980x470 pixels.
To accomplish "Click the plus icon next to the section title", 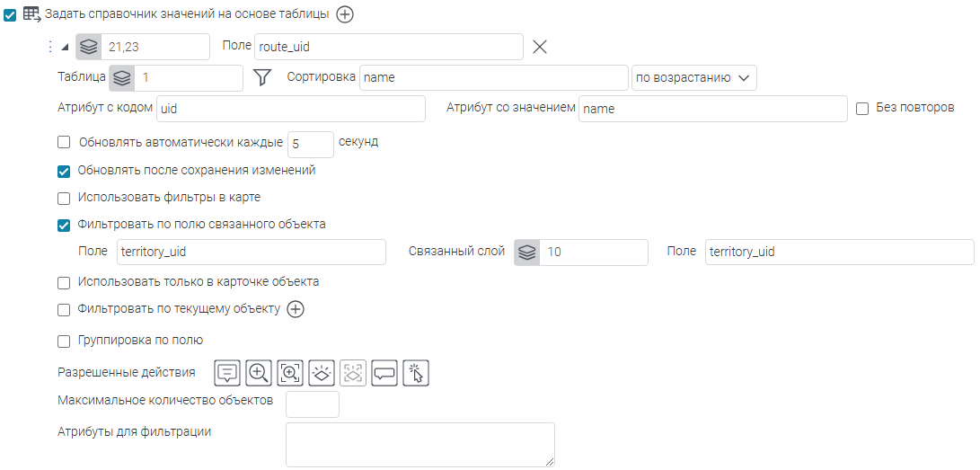I will pyautogui.click(x=345, y=14).
